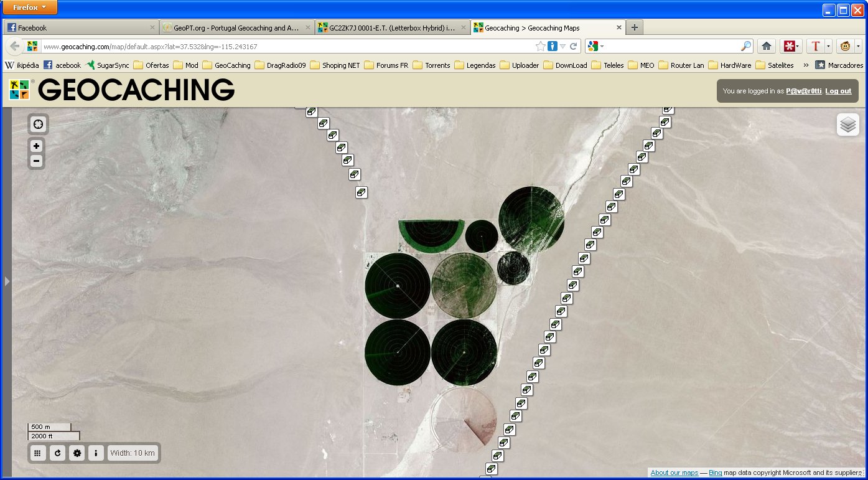Select the isolated cache marker ending left trail
Viewport: 868px width, 480px height.
click(360, 192)
